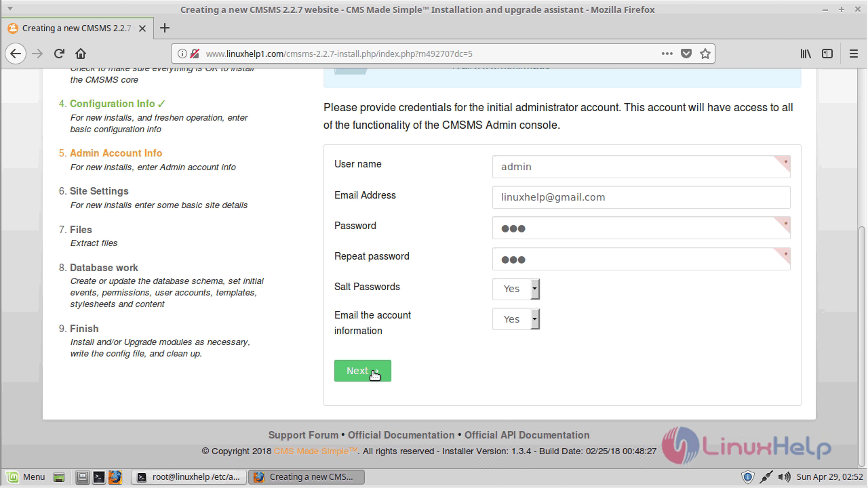Bookmark this page with the star
Screen dimensions: 868x488
click(705, 54)
